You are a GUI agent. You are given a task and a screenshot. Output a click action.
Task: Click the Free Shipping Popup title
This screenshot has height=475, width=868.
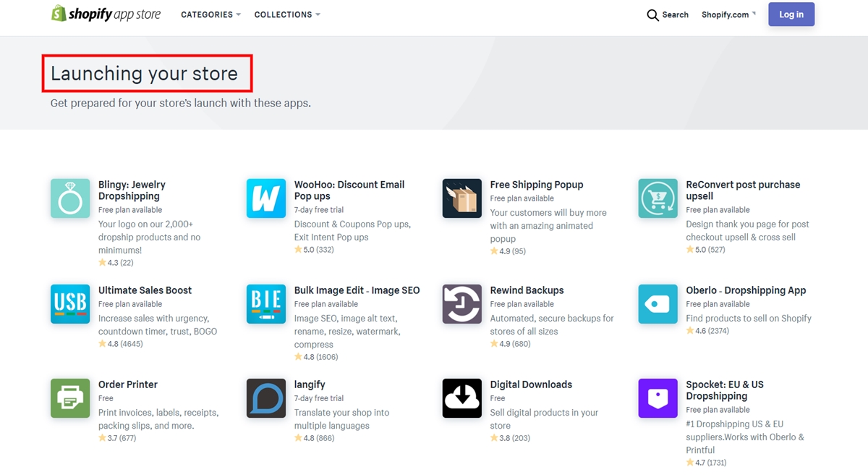pos(537,185)
